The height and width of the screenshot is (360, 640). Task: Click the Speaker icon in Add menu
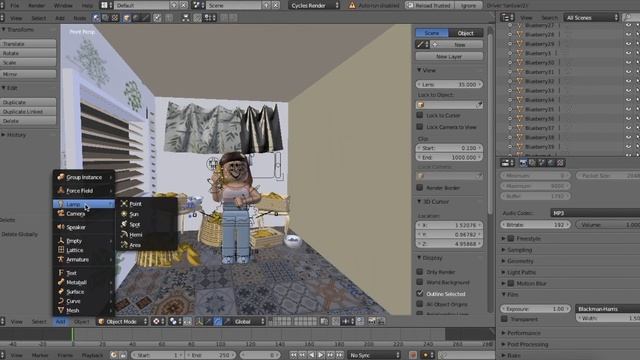(x=61, y=227)
